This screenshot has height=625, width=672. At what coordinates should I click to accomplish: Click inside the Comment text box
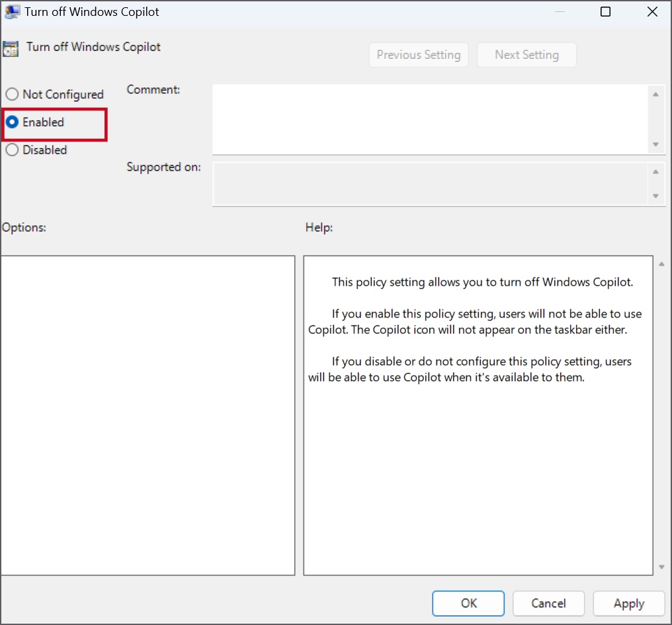(x=430, y=119)
